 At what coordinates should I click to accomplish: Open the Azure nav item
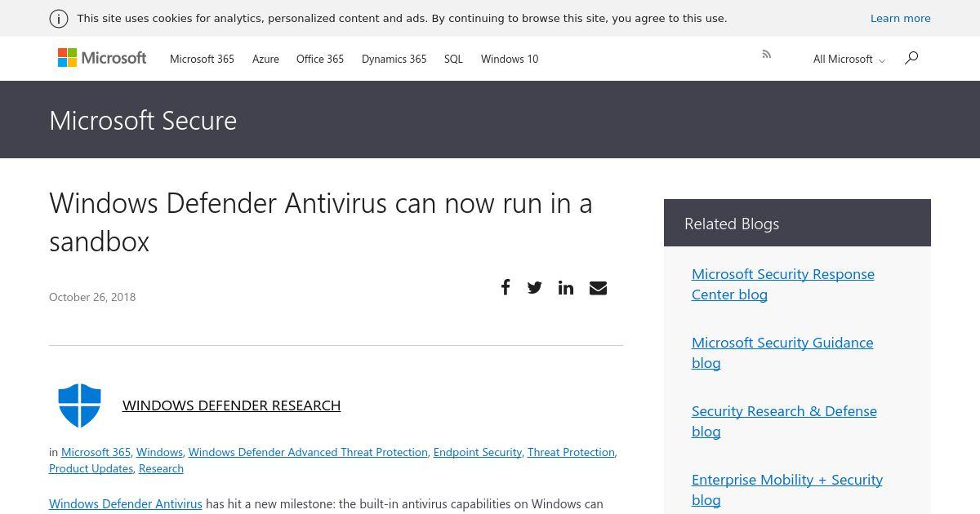pos(265,59)
